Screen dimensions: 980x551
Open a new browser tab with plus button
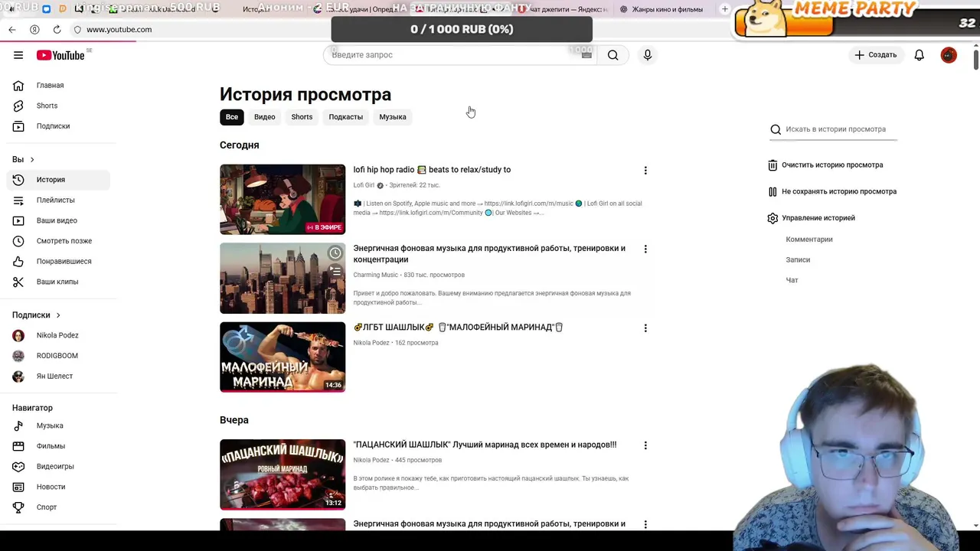click(724, 9)
